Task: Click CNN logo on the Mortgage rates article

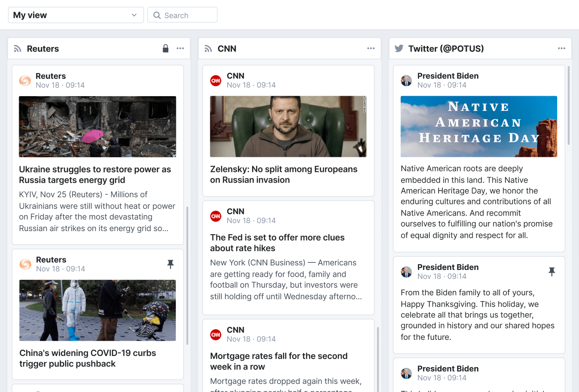Action: click(x=216, y=335)
